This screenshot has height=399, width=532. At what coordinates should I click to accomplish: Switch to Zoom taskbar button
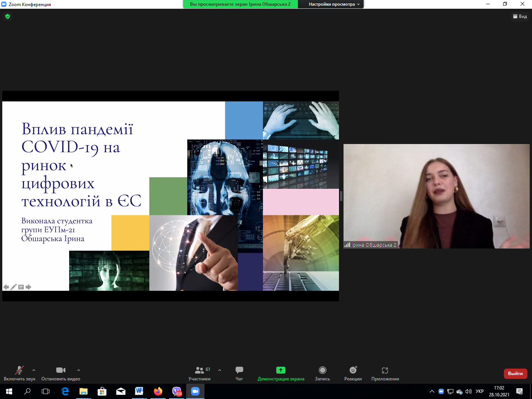[x=195, y=391]
